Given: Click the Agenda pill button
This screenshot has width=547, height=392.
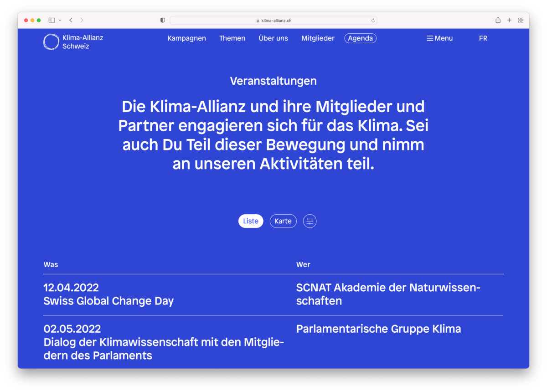Looking at the screenshot, I should pos(360,38).
